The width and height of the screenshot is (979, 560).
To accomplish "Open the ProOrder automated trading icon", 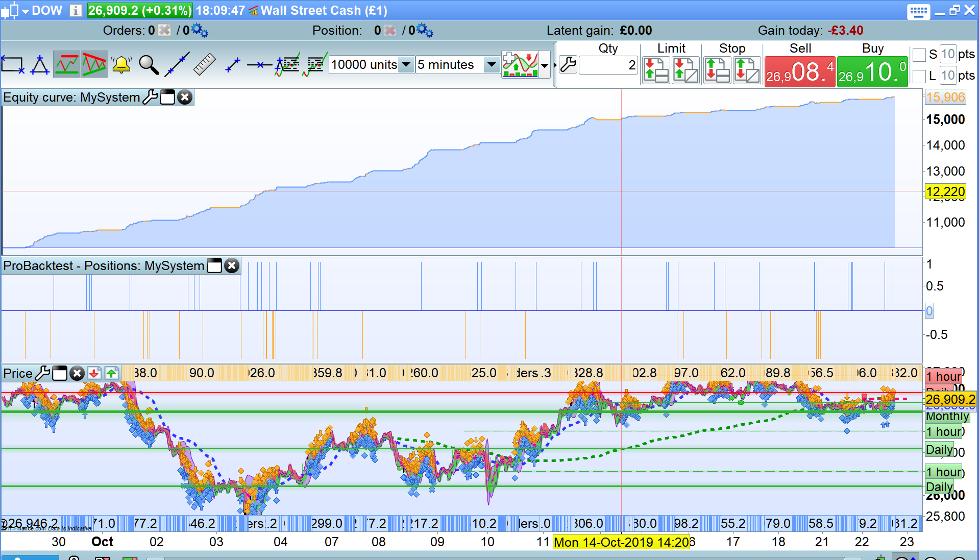I will (x=315, y=65).
